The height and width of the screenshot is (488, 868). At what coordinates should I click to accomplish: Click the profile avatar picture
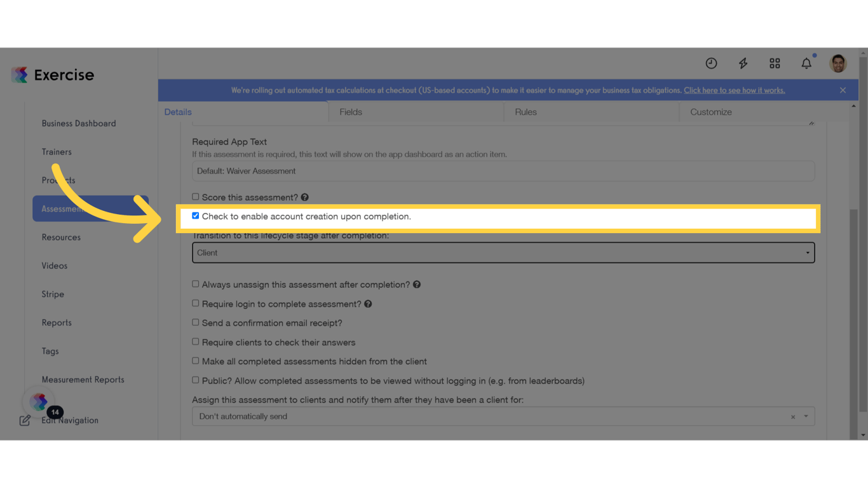tap(837, 64)
